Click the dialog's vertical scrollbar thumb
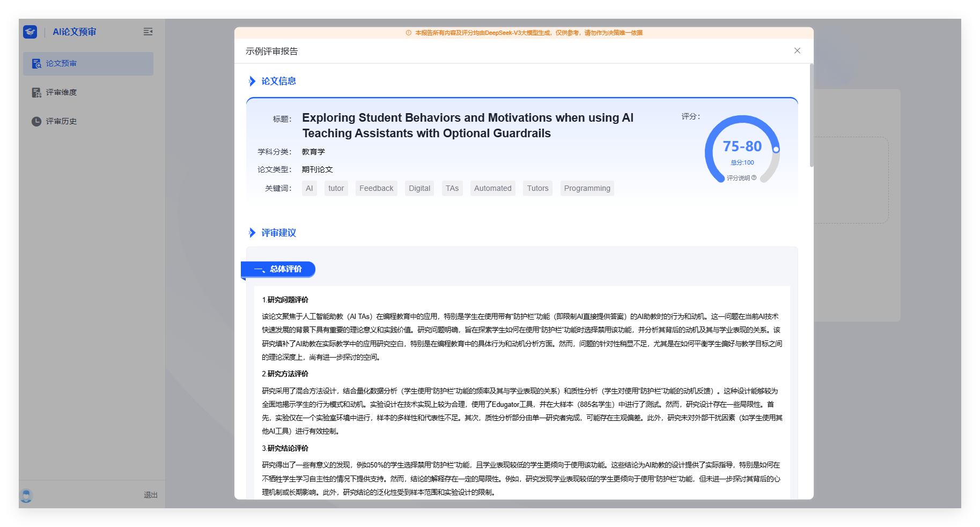 click(x=811, y=115)
